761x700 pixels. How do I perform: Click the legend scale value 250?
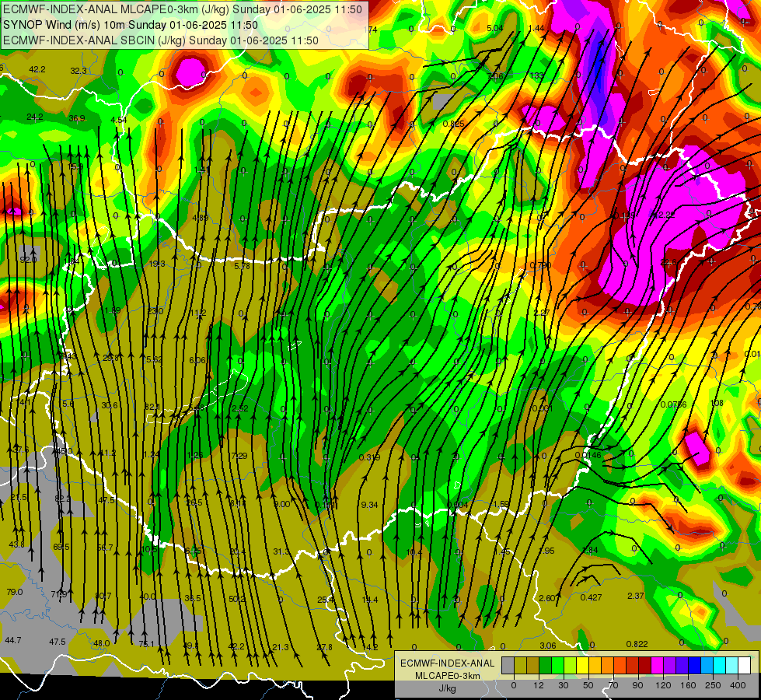(713, 685)
